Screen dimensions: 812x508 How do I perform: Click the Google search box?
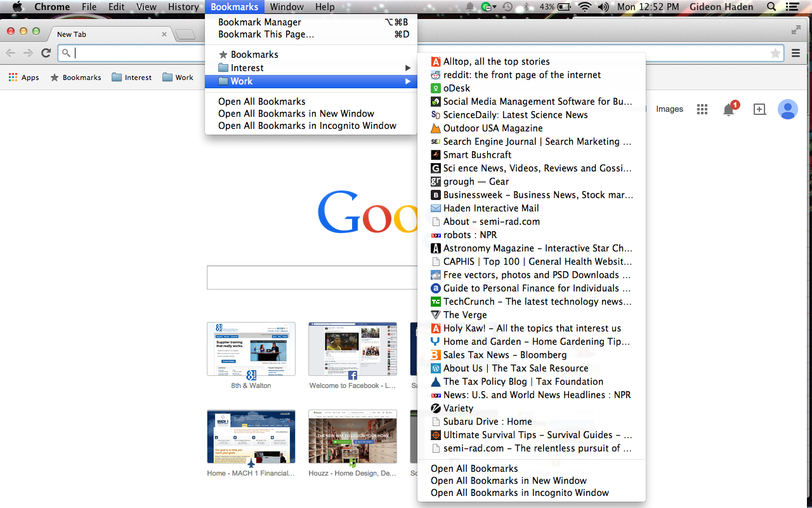click(312, 277)
